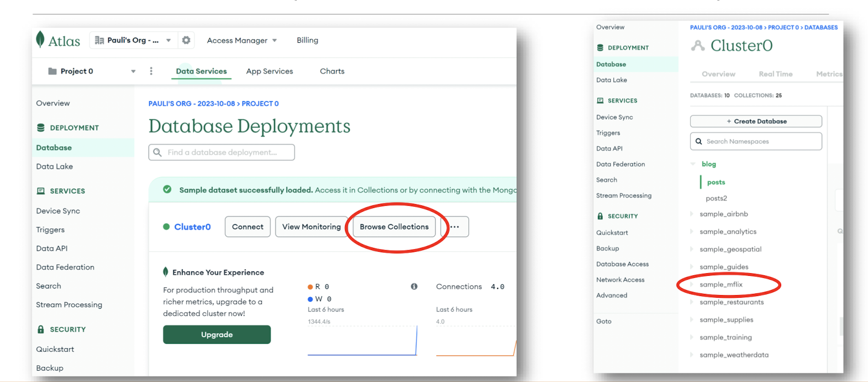Expand the sample_restaurants database arrow
The image size is (868, 382).
click(x=691, y=302)
